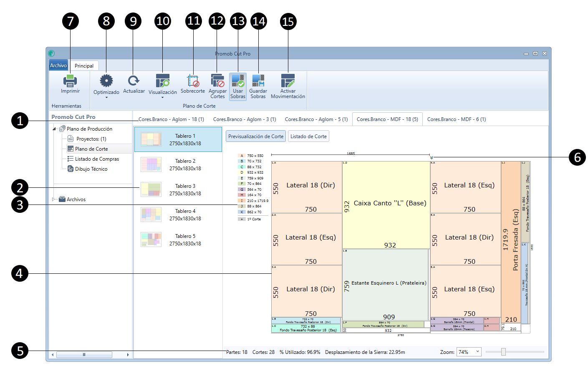Click Desplazamiento de la Sierra: 22.95m text
This screenshot has height=366, width=588.
click(x=365, y=352)
